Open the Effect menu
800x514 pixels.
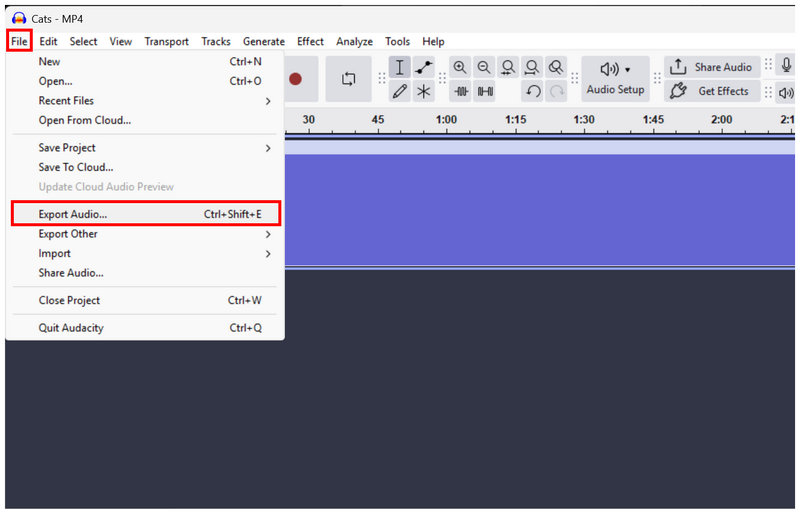[x=310, y=41]
